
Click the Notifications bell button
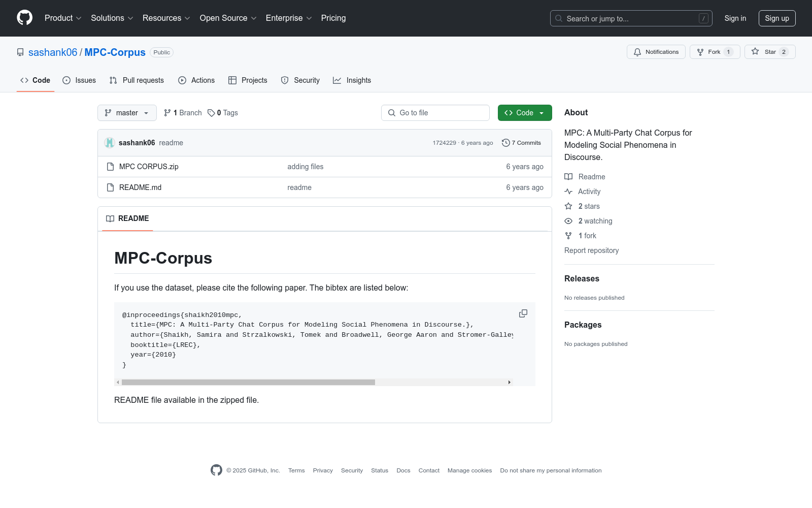[x=656, y=52]
